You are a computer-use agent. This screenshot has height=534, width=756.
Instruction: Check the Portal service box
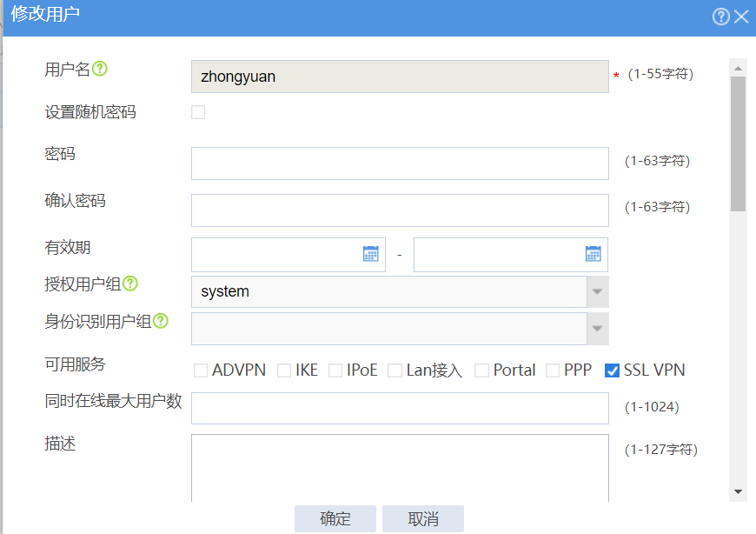481,370
